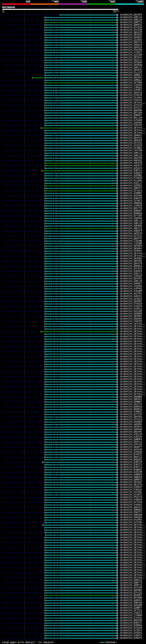This screenshot has height=644, width=146.
Task: Click the label UniRef100_Q84UZ5
Action: pyautogui.click(x=131, y=140)
